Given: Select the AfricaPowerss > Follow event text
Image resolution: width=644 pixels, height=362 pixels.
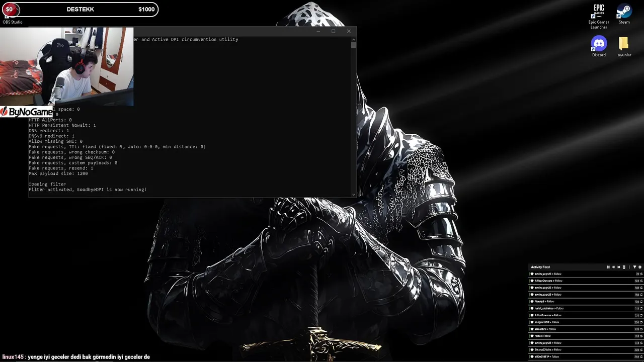Looking at the screenshot, I should [548, 315].
